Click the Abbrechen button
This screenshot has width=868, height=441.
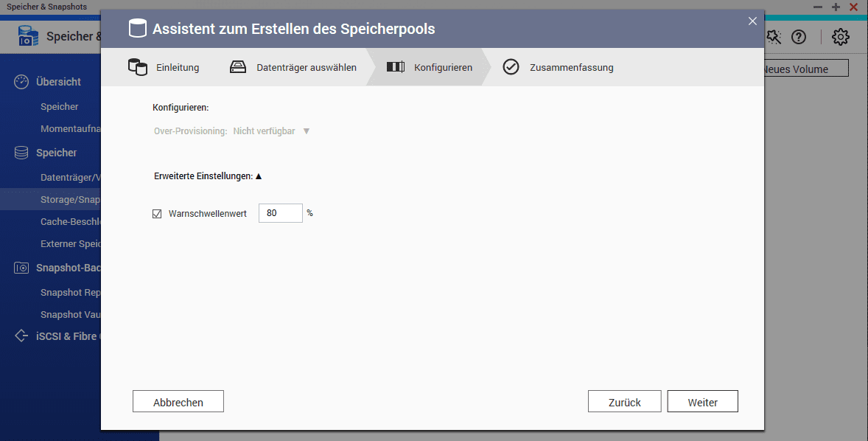(x=178, y=402)
